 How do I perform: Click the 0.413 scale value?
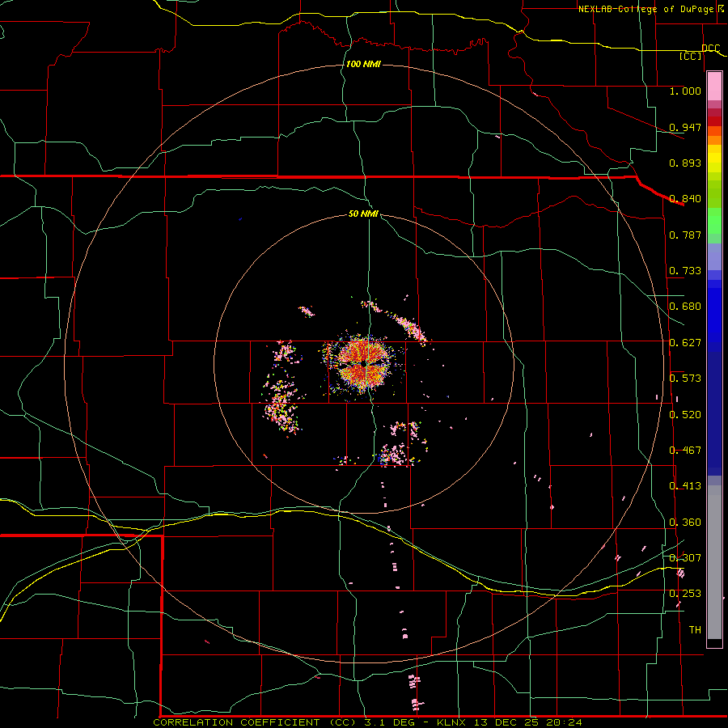coord(685,487)
